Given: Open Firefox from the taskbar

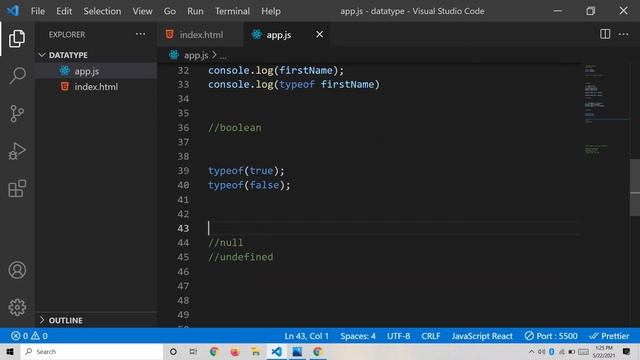Looking at the screenshot, I should coord(235,351).
